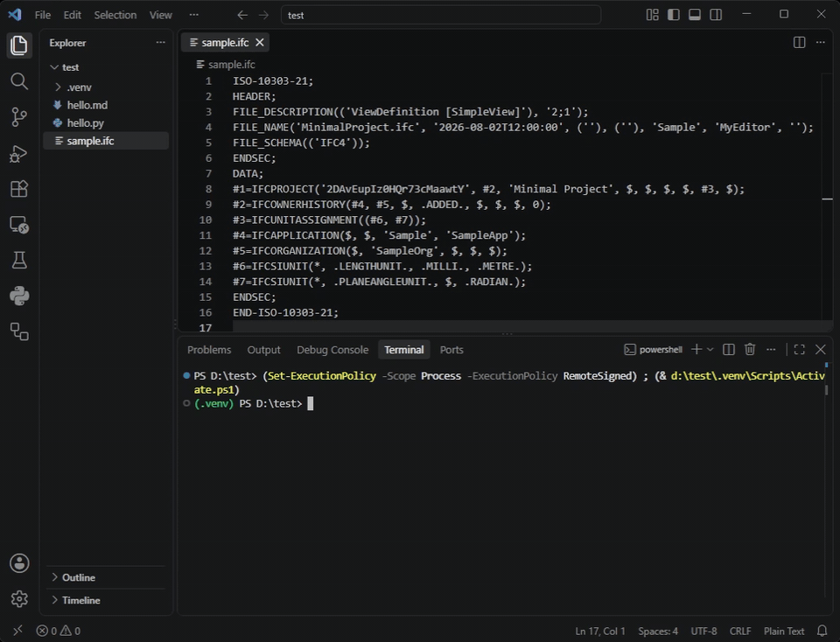Open Explorer views and more actions
Image resolution: width=840 pixels, height=642 pixels.
(x=161, y=42)
